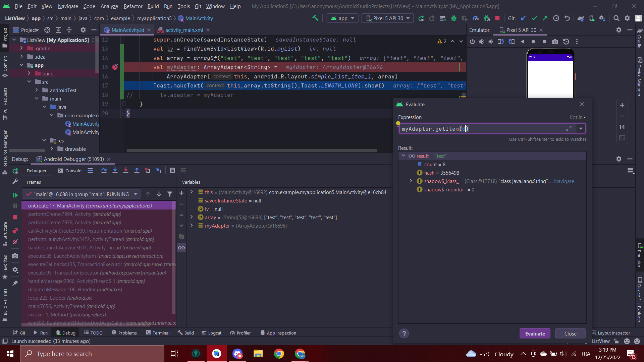This screenshot has width=644, height=362.
Task: Open the Tools menu
Action: click(x=183, y=6)
